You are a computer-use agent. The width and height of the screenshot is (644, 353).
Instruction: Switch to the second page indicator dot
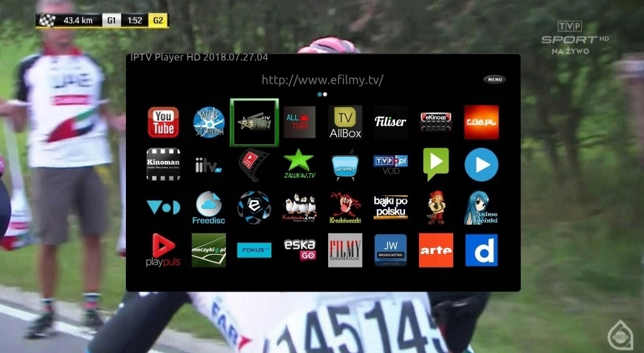pos(325,94)
